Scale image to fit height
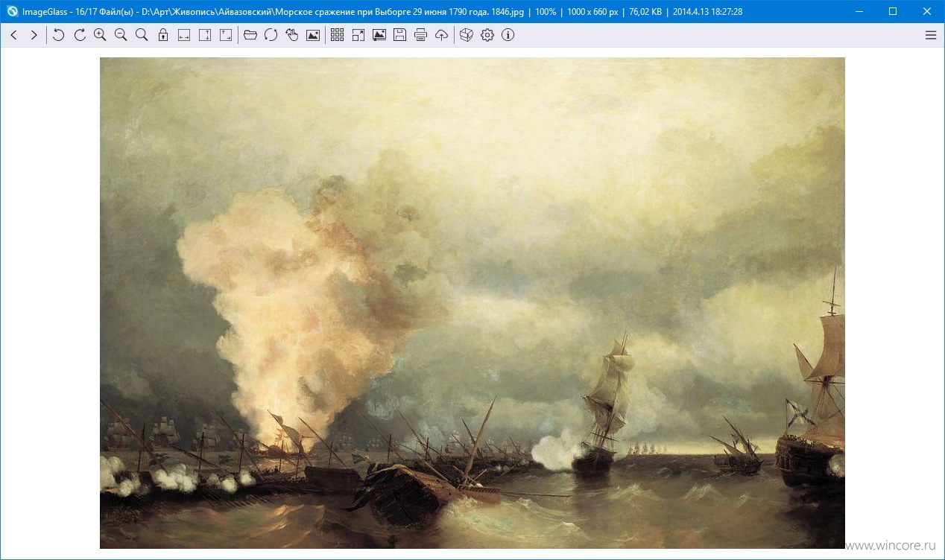Image resolution: width=945 pixels, height=560 pixels. pyautogui.click(x=205, y=35)
